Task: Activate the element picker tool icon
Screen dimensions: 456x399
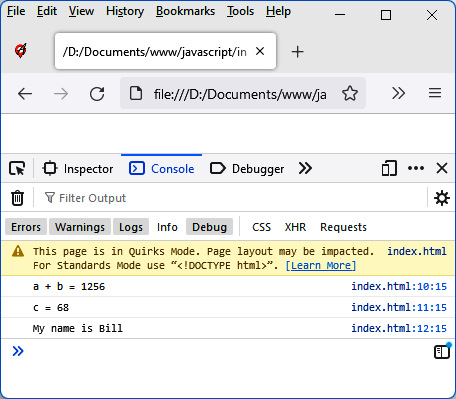Action: pyautogui.click(x=17, y=169)
